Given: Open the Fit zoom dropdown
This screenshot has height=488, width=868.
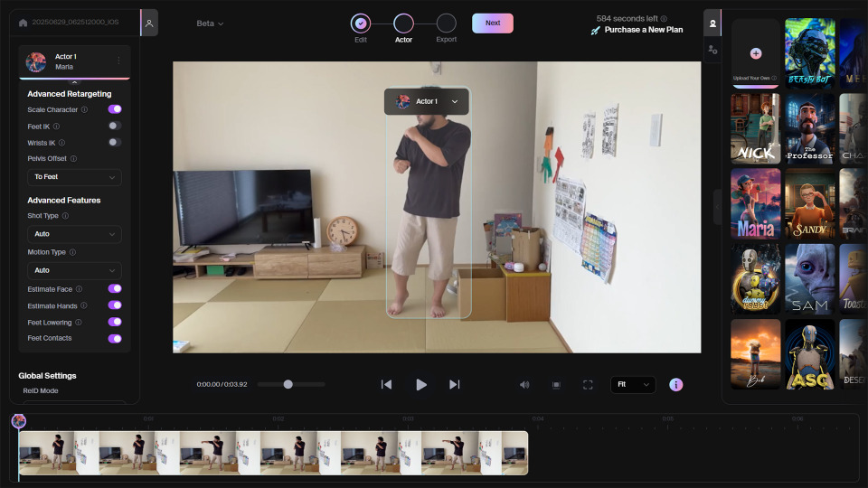Looking at the screenshot, I should coord(633,384).
